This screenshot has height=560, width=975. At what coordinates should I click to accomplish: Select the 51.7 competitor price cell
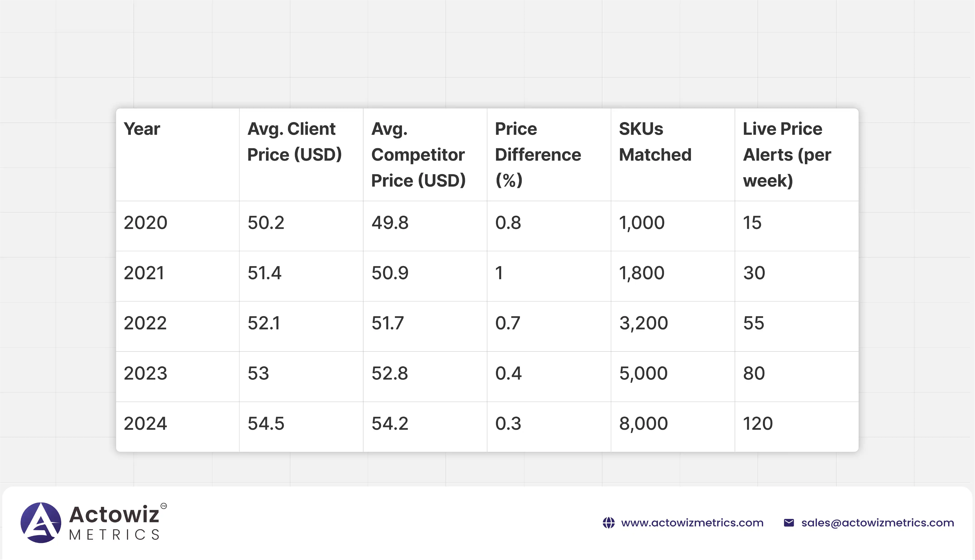[x=388, y=323]
